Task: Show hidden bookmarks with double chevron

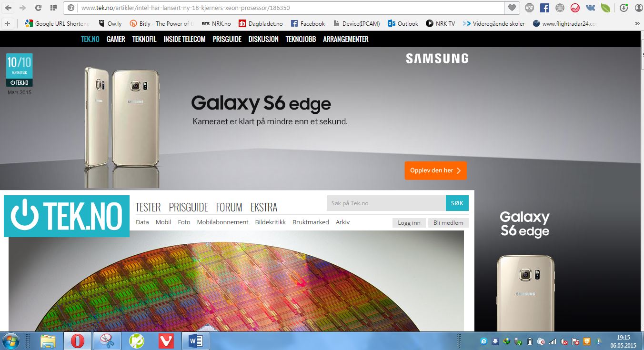Action: click(637, 23)
